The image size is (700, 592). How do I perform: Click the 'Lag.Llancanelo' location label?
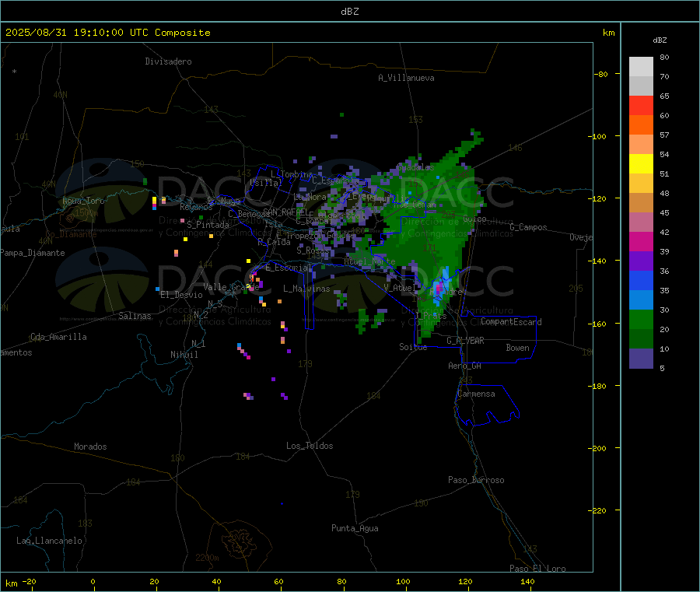click(49, 541)
